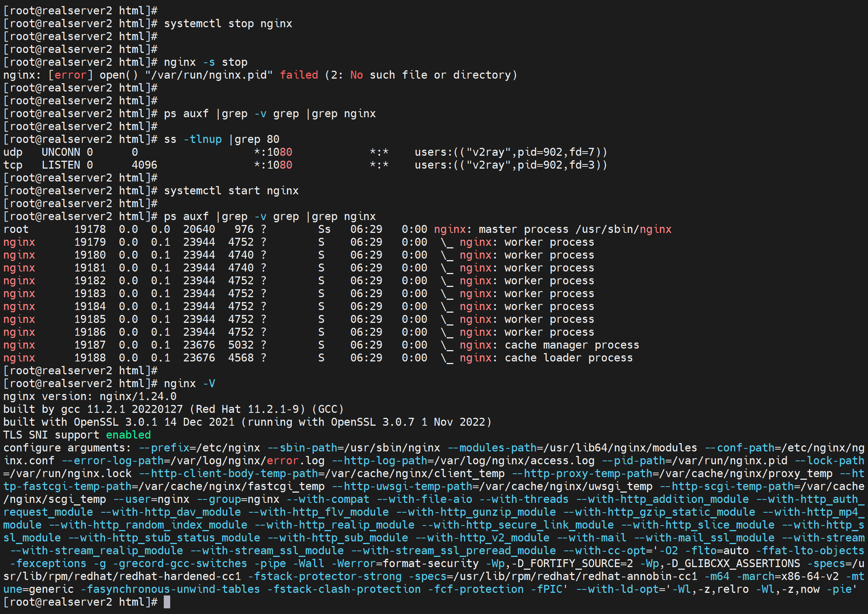Click the 'nginx -V' command text
868x614 pixels.
click(x=189, y=383)
